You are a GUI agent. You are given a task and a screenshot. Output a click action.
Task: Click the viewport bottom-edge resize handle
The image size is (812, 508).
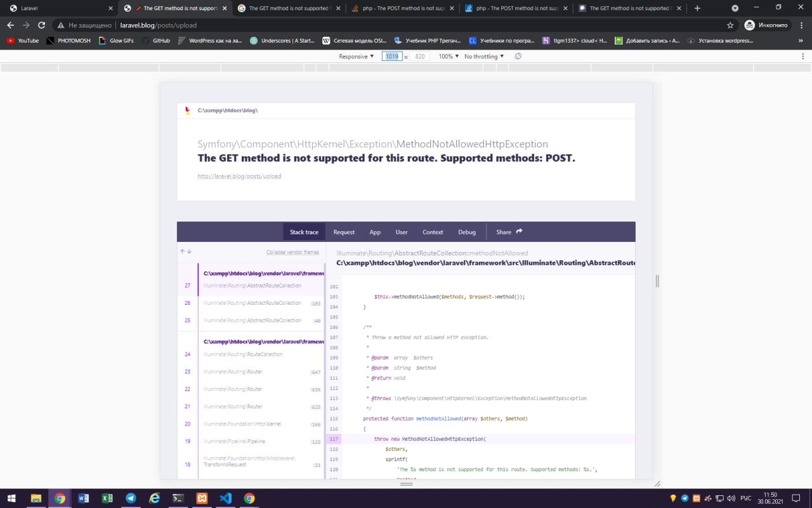(x=407, y=484)
